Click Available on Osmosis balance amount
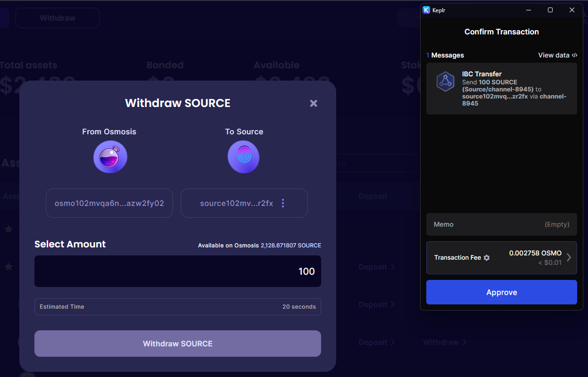Screen dimensions: 588x377 (x=290, y=246)
